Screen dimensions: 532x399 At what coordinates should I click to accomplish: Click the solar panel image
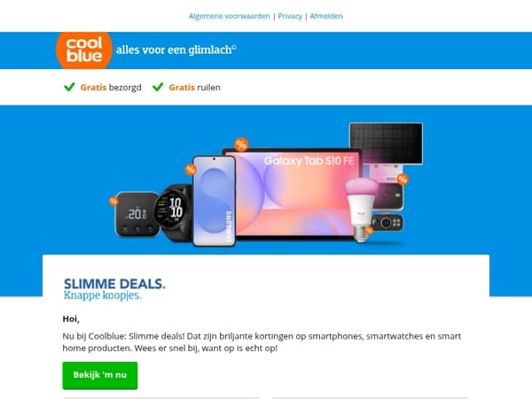pos(386,144)
